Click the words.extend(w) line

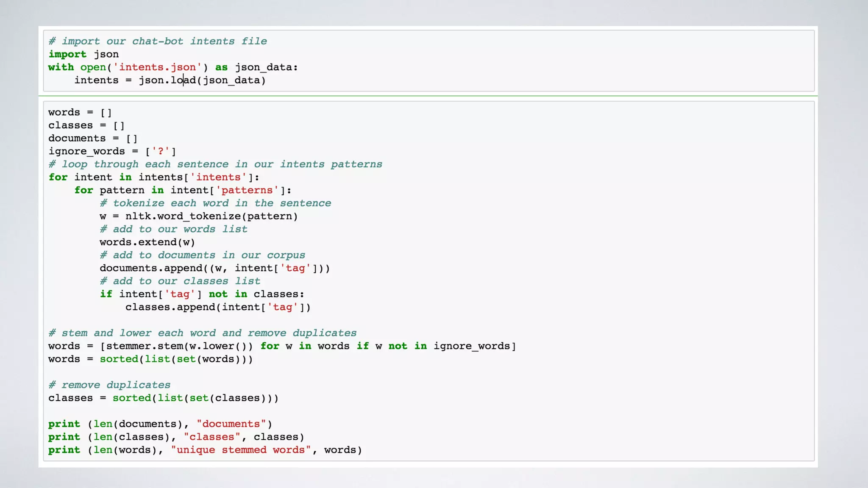coord(147,242)
